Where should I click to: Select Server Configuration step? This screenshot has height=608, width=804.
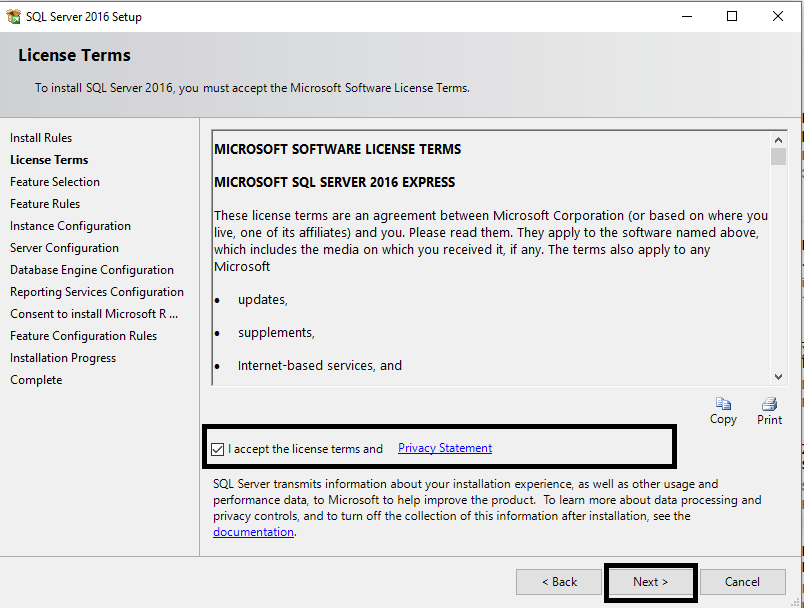[x=64, y=247]
